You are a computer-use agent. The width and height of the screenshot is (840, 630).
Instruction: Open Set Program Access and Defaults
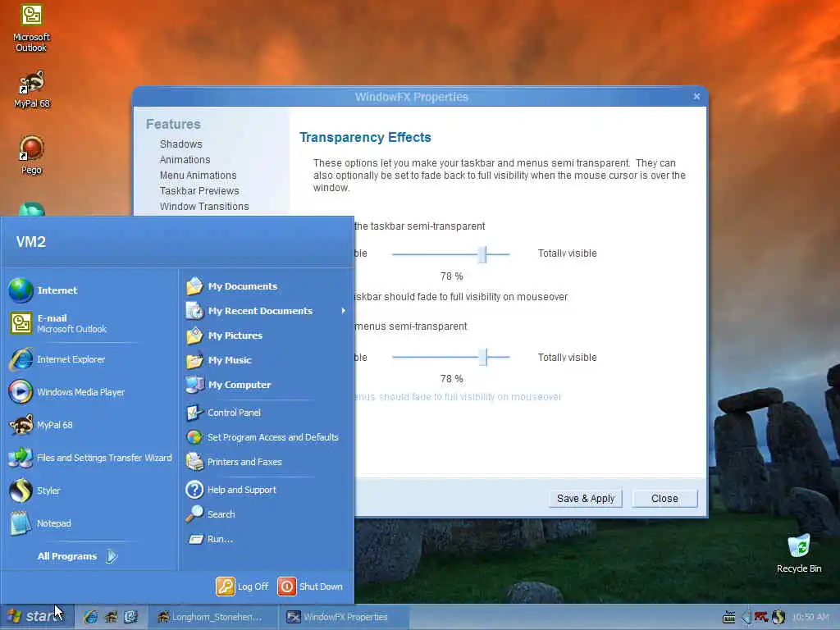pos(262,437)
